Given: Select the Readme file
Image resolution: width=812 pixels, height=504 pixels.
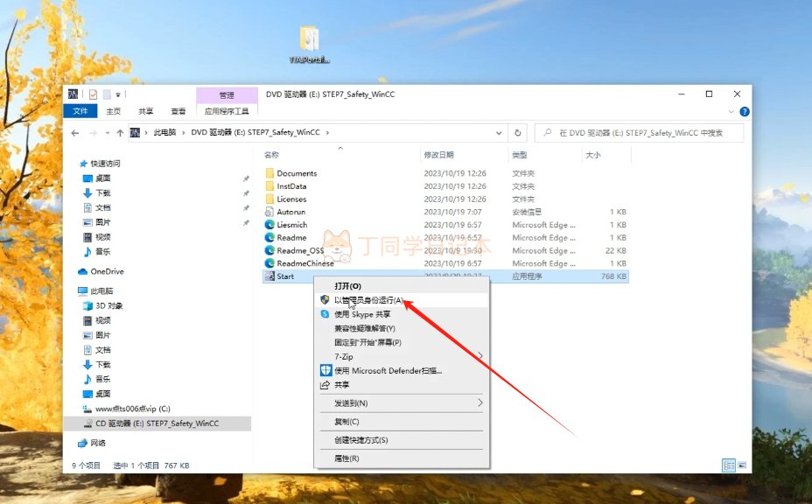Looking at the screenshot, I should (x=291, y=238).
